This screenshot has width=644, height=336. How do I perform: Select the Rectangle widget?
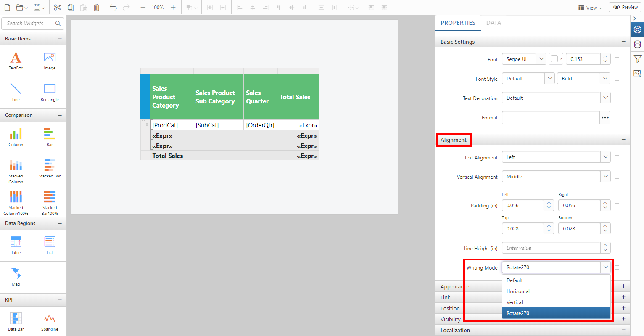[50, 93]
